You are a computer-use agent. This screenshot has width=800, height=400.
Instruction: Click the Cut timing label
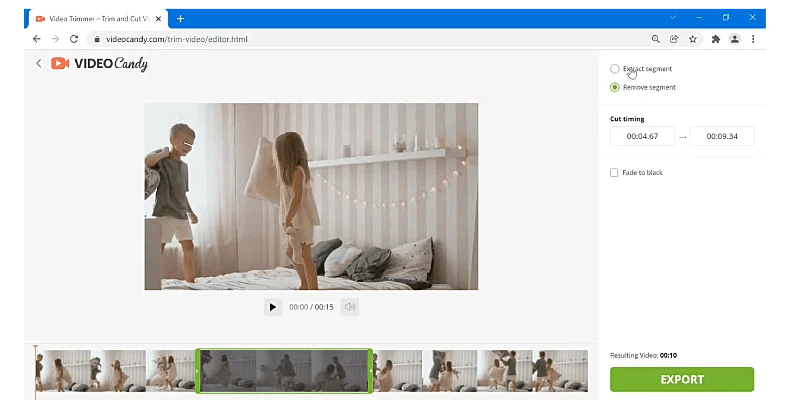pyautogui.click(x=627, y=119)
